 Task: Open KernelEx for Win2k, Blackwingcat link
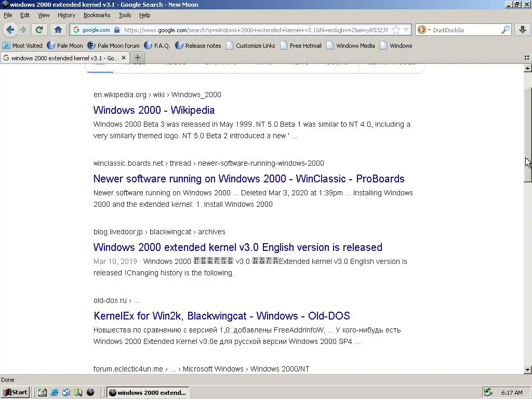coord(221,316)
